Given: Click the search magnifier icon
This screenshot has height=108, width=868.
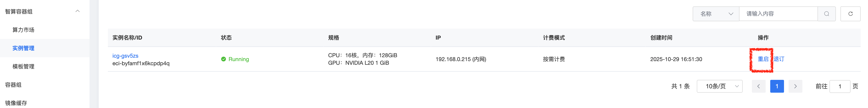Looking at the screenshot, I should [x=826, y=14].
